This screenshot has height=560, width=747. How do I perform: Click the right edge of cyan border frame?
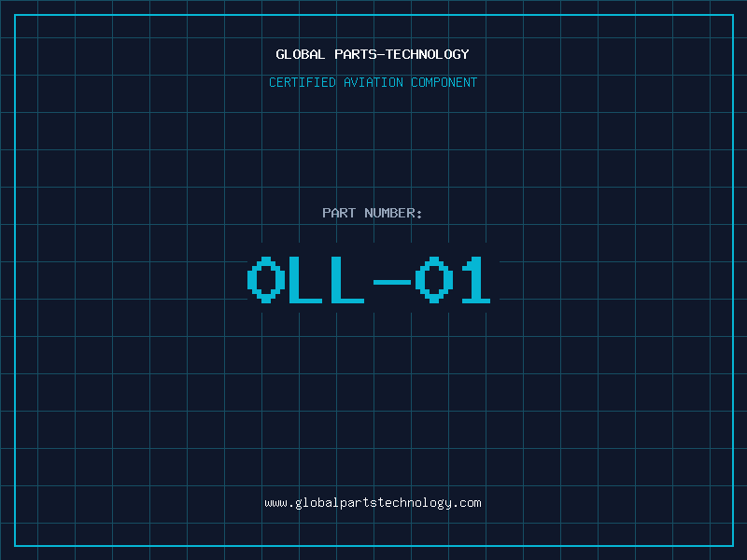tap(732, 280)
